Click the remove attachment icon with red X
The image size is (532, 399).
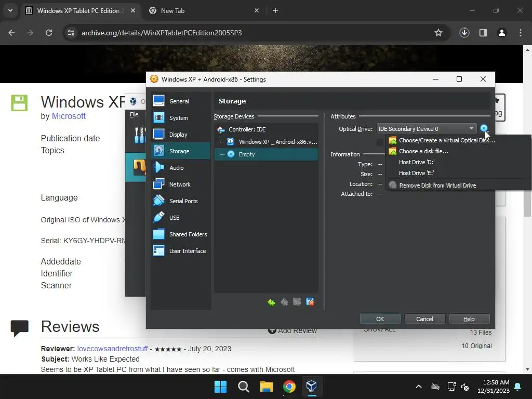310,302
